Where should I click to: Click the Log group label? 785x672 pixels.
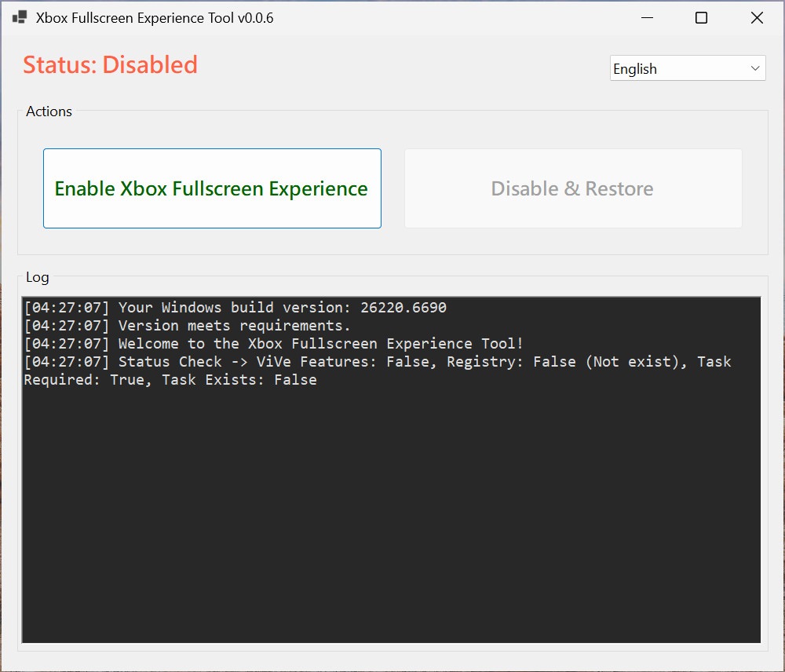37,277
